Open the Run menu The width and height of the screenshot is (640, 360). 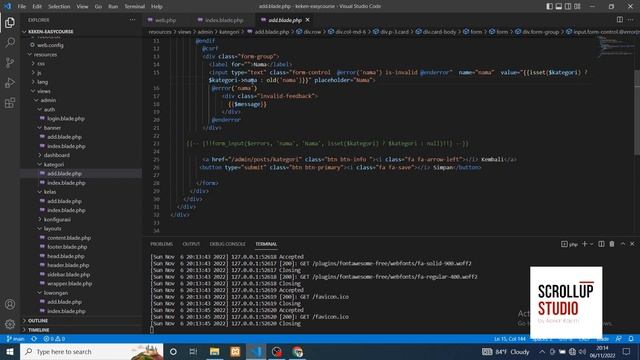coord(113,6)
